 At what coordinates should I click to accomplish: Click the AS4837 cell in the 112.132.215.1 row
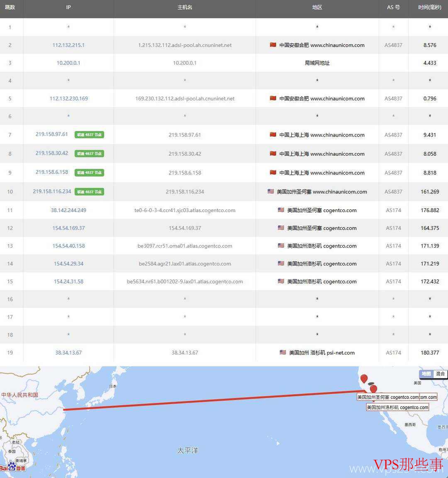click(x=393, y=45)
